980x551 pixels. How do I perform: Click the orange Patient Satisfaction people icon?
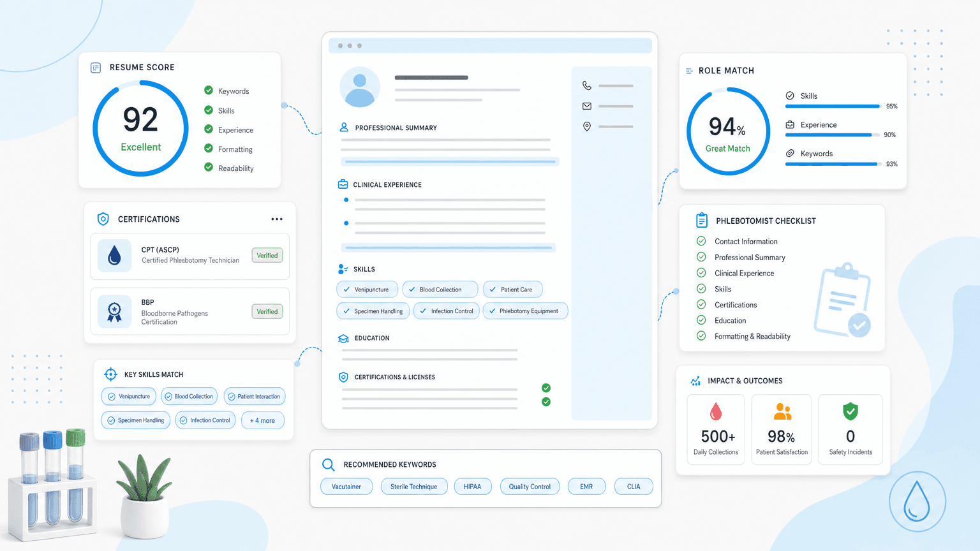[782, 412]
